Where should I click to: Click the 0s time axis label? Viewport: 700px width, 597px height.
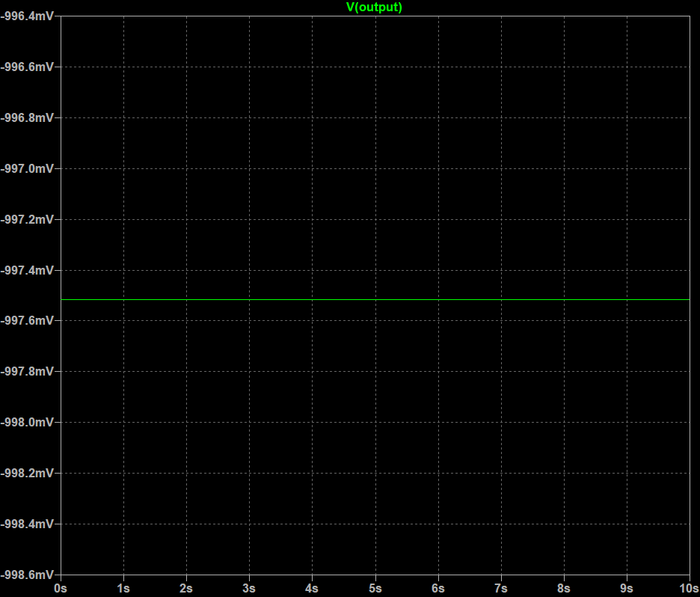coord(61,587)
